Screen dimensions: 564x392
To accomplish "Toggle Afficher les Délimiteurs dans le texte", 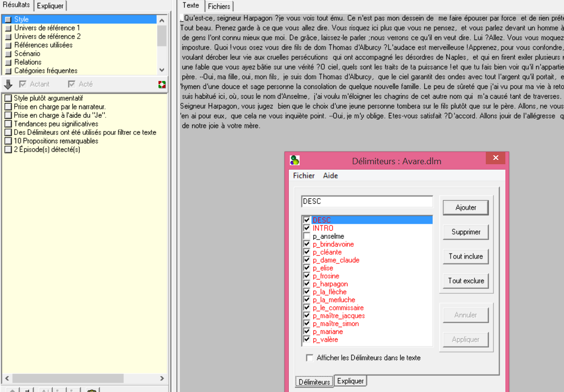I will (309, 358).
